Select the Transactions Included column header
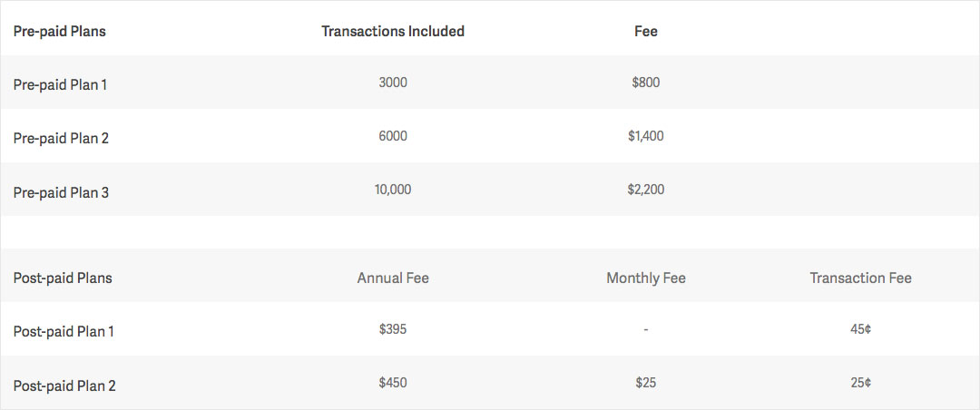Image resolution: width=980 pixels, height=410 pixels. click(x=393, y=32)
